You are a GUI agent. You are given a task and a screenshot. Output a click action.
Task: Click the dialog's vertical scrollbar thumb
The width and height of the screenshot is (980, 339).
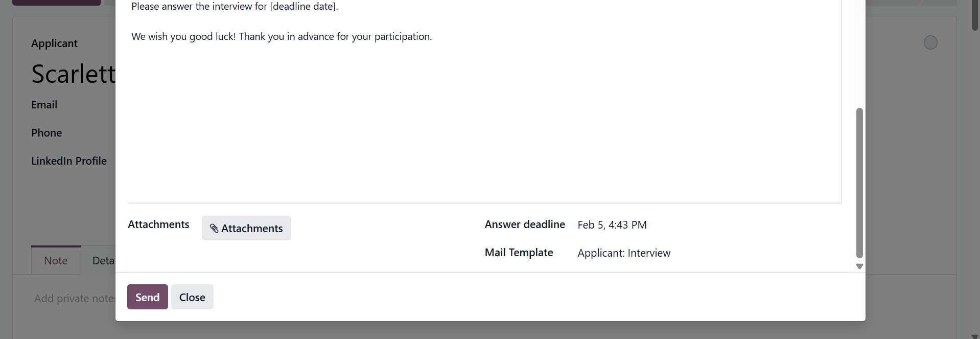click(859, 183)
